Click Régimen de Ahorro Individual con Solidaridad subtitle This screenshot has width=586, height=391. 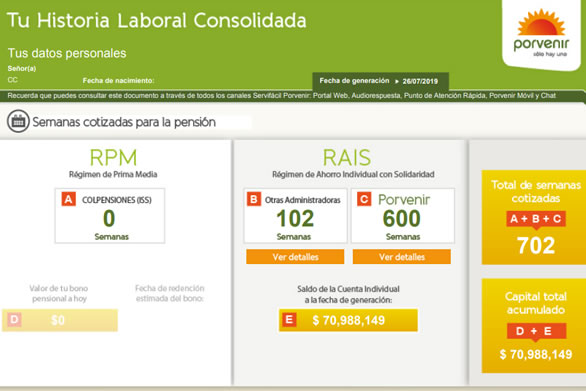353,174
